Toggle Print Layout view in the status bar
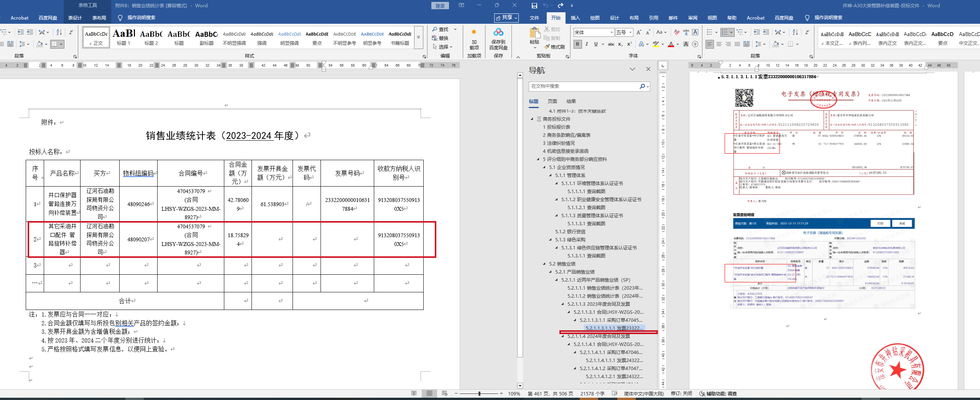Image resolution: width=980 pixels, height=400 pixels. tap(429, 393)
